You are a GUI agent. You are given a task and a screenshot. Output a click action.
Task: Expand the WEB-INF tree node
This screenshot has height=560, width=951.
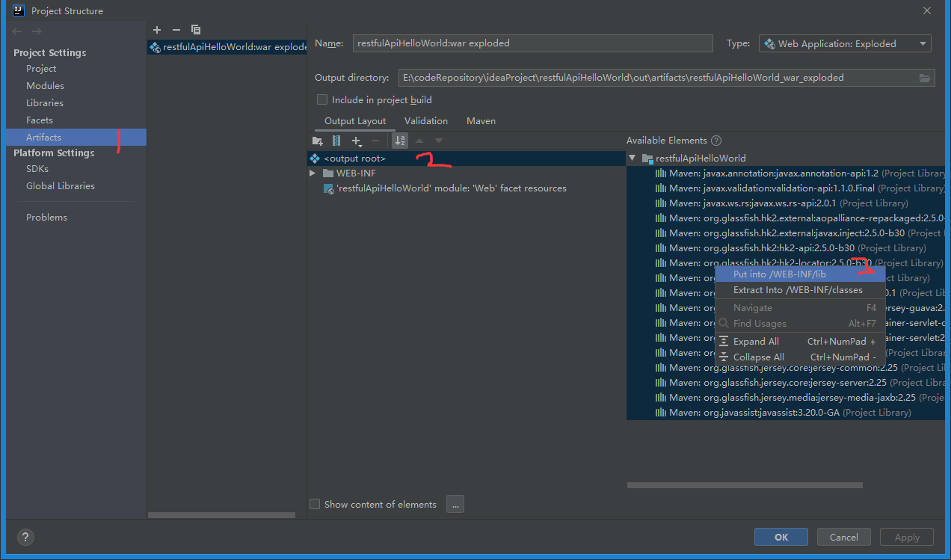pos(313,173)
